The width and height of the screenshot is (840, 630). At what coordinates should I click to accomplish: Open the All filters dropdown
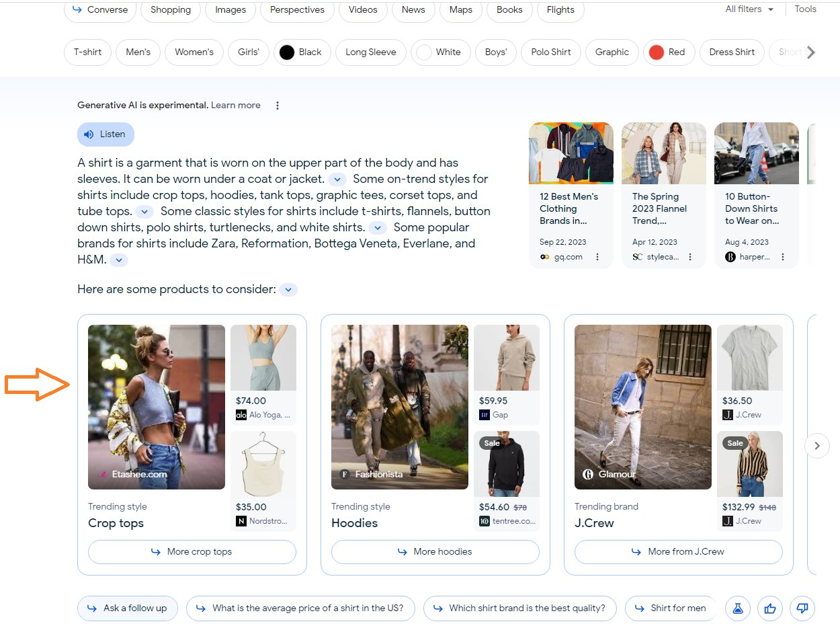click(x=749, y=9)
